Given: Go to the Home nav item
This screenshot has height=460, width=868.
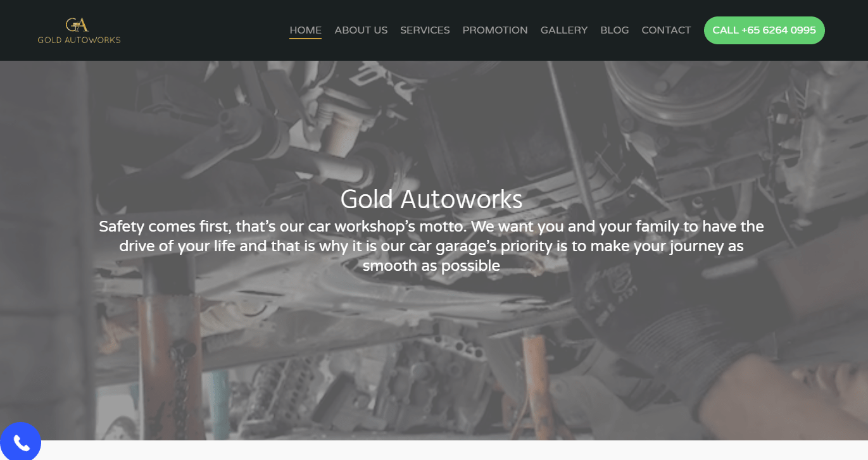Looking at the screenshot, I should coord(305,30).
